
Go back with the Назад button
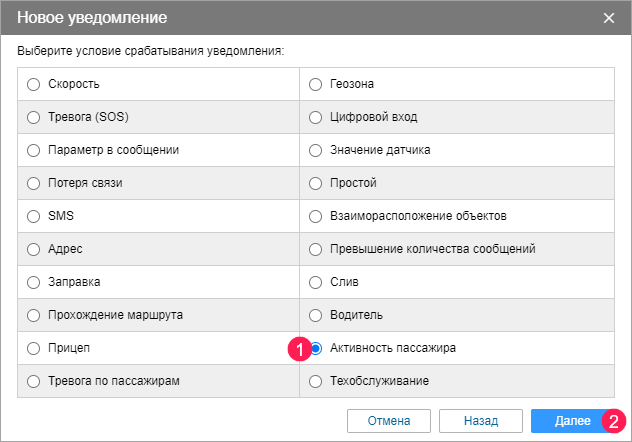coord(479,420)
